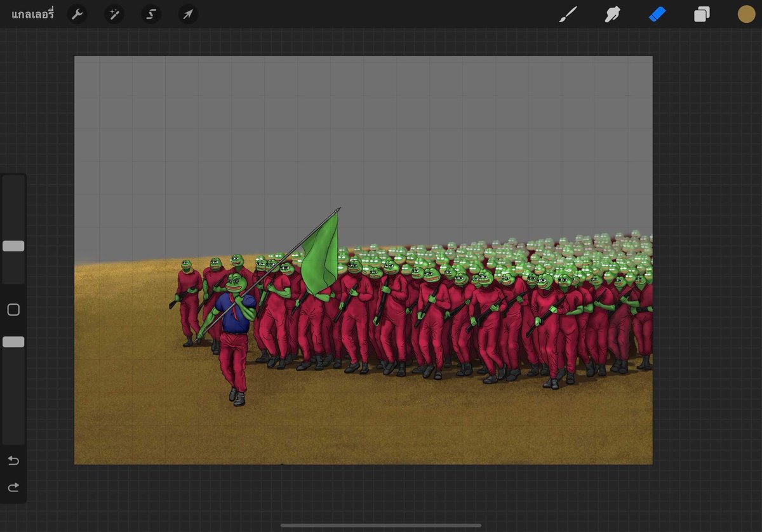Tap the green flag on the canvas

pos(321,255)
